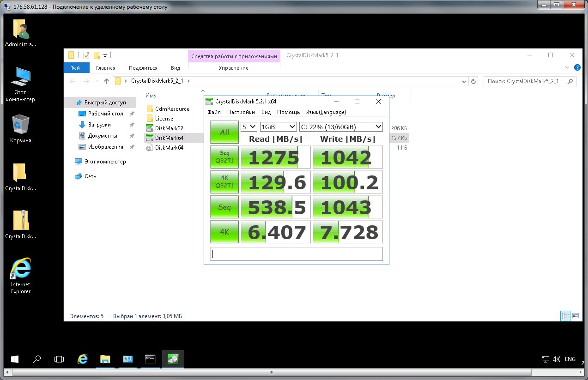Click the Properties icon in Explorer quick access toolbar
Image resolution: width=588 pixels, height=380 pixels.
click(x=86, y=55)
